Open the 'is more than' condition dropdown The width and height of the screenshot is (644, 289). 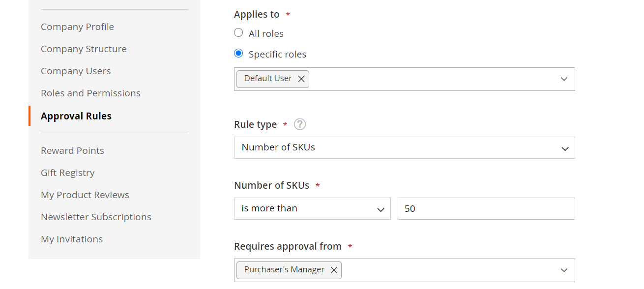(x=312, y=209)
